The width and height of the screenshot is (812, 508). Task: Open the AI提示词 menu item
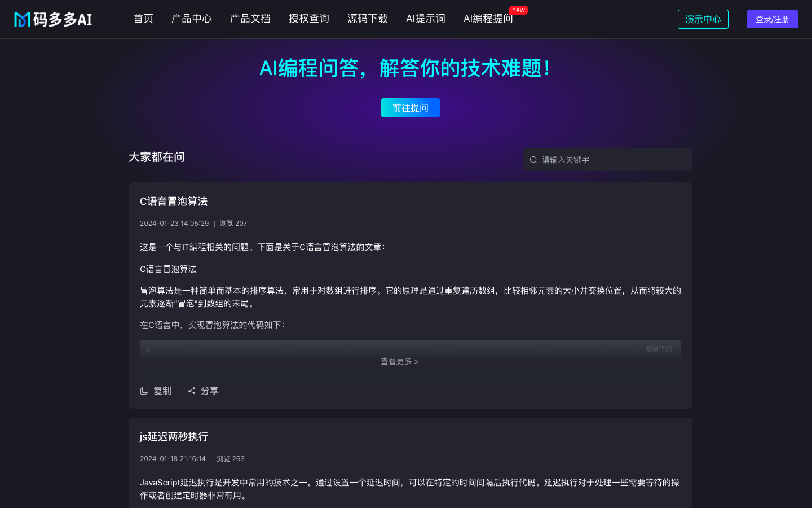pos(426,19)
